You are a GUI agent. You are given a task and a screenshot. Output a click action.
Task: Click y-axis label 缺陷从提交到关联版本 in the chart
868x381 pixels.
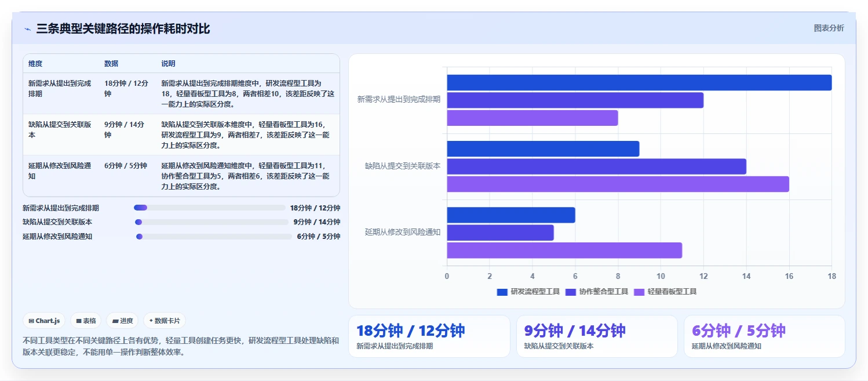click(403, 166)
